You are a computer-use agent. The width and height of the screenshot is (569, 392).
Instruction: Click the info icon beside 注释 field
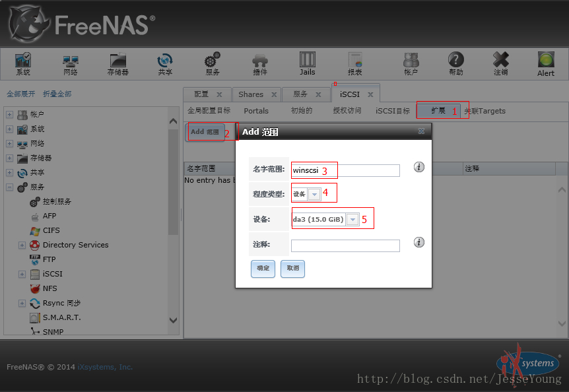[418, 242]
